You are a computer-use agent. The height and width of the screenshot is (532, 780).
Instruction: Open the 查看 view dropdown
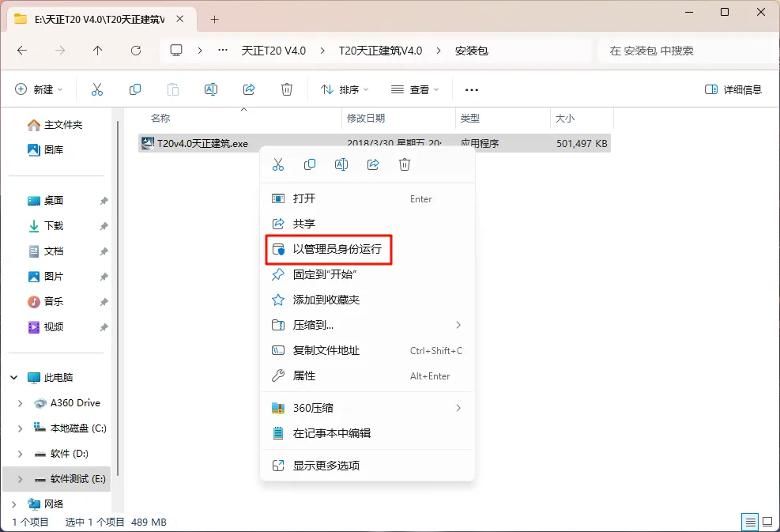(415, 89)
